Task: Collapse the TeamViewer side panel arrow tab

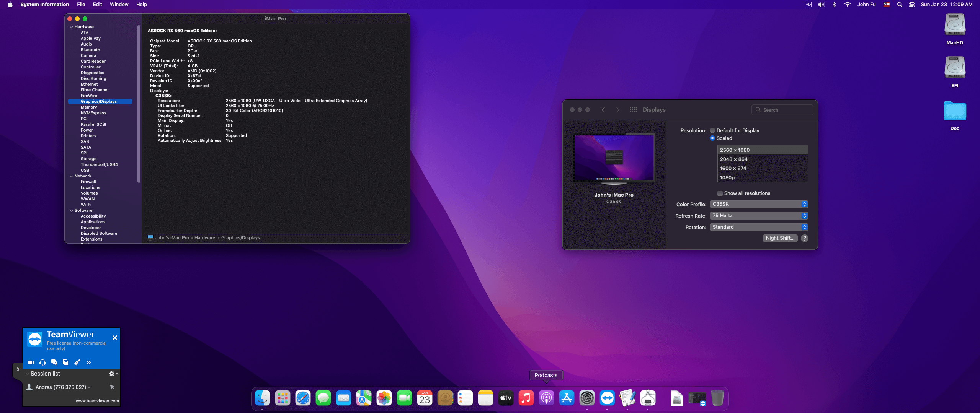Action: coord(18,369)
